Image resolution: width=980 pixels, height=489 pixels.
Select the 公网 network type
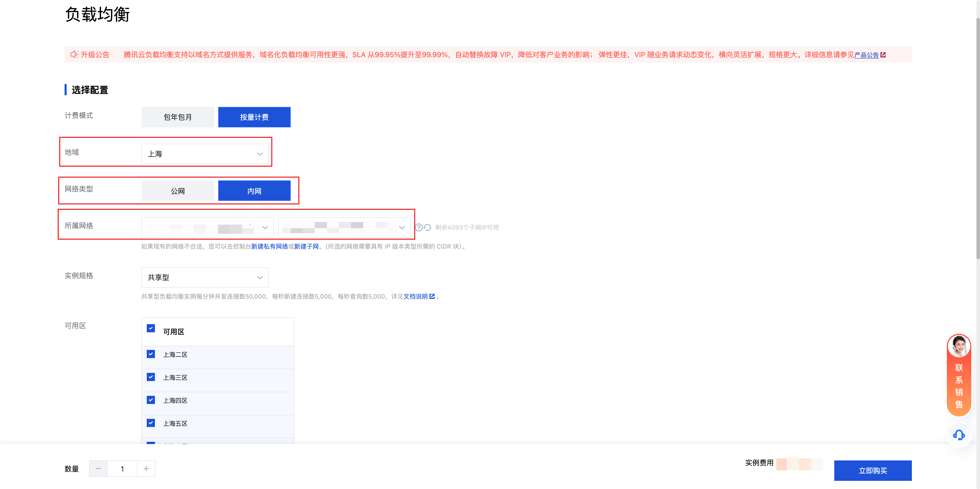coord(178,191)
